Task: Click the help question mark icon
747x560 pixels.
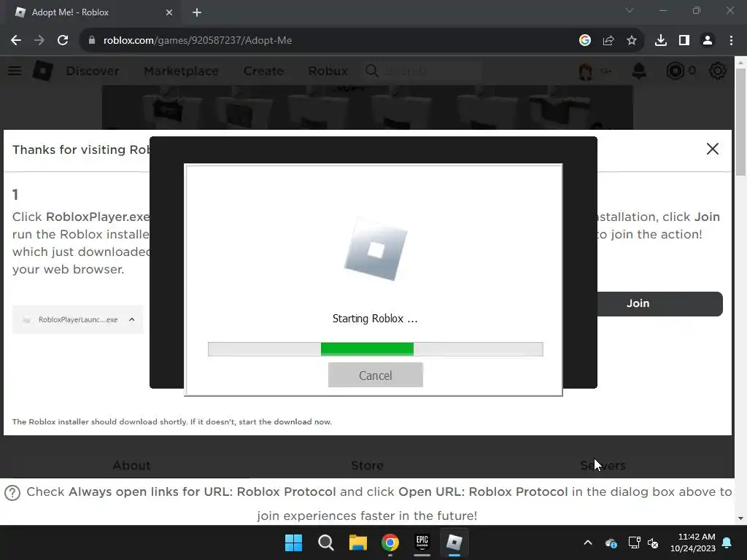Action: tap(12, 493)
